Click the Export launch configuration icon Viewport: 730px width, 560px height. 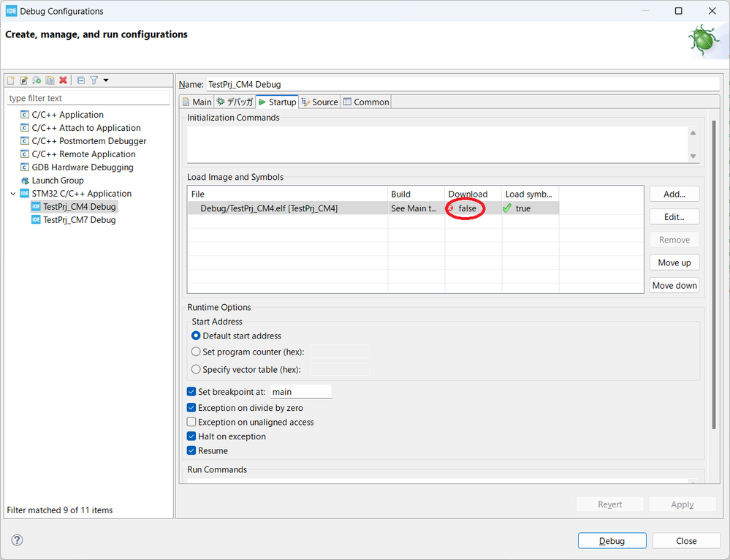pos(37,80)
